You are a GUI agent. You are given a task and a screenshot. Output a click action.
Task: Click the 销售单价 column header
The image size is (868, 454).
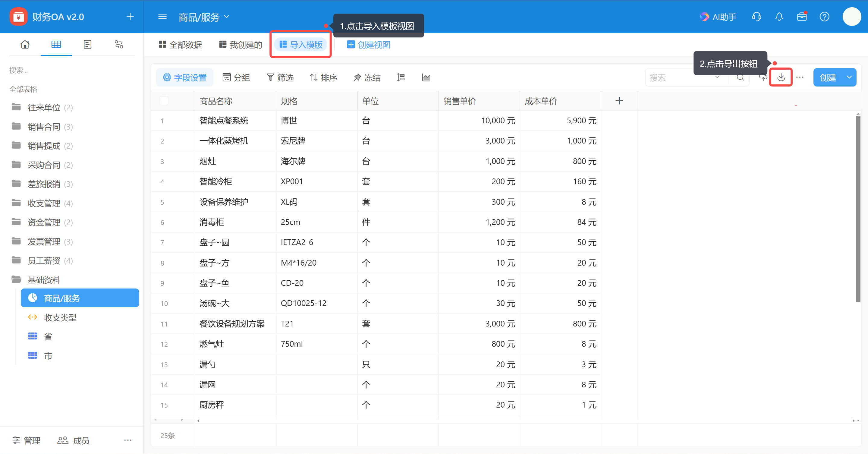tap(479, 101)
